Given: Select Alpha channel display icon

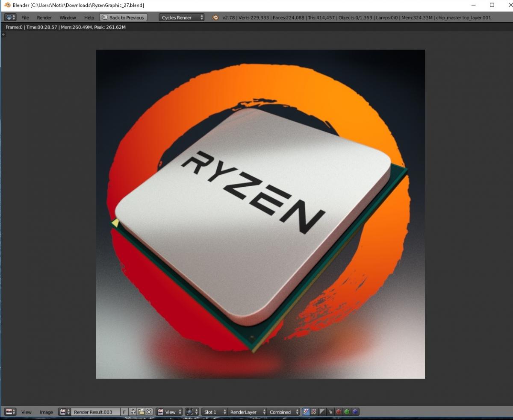Looking at the screenshot, I should point(322,412).
